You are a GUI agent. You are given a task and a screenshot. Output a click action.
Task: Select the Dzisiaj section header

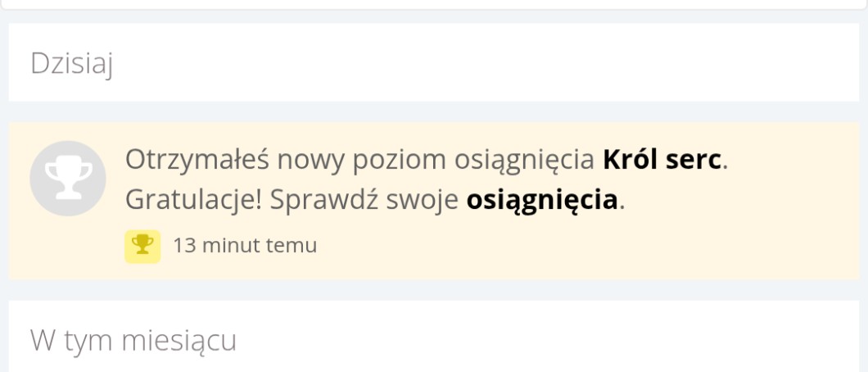click(x=71, y=63)
